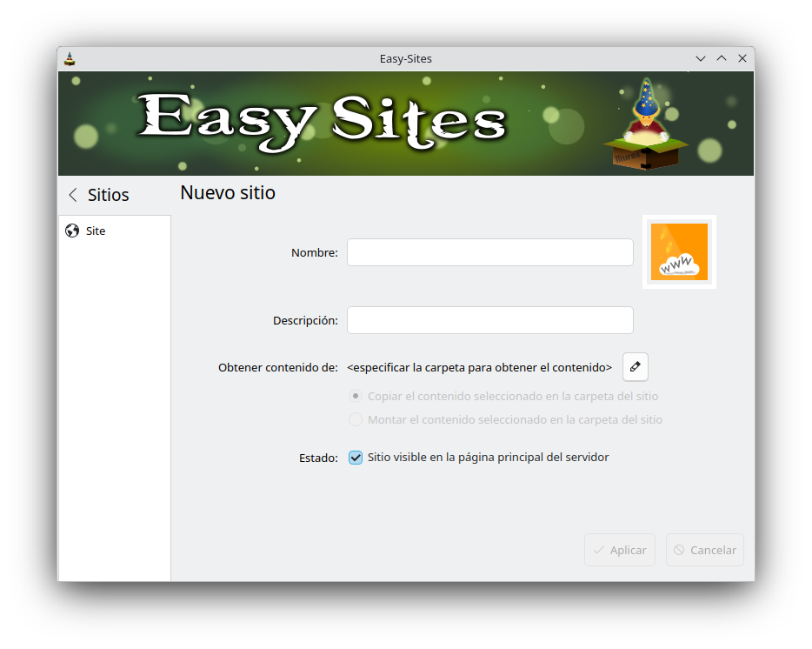
Task: Select Copiar el contenido seleccionado option
Action: click(x=356, y=395)
